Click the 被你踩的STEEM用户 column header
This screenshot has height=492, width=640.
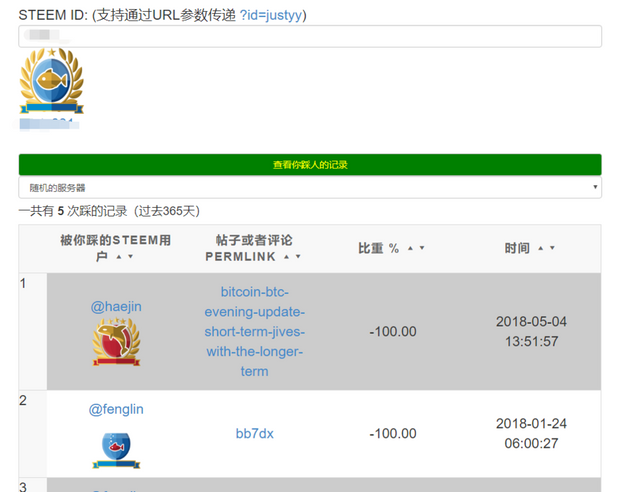pos(116,248)
